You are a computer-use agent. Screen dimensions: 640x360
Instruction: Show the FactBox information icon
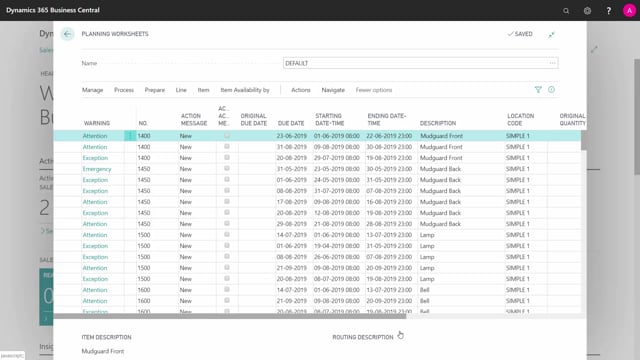[x=551, y=90]
